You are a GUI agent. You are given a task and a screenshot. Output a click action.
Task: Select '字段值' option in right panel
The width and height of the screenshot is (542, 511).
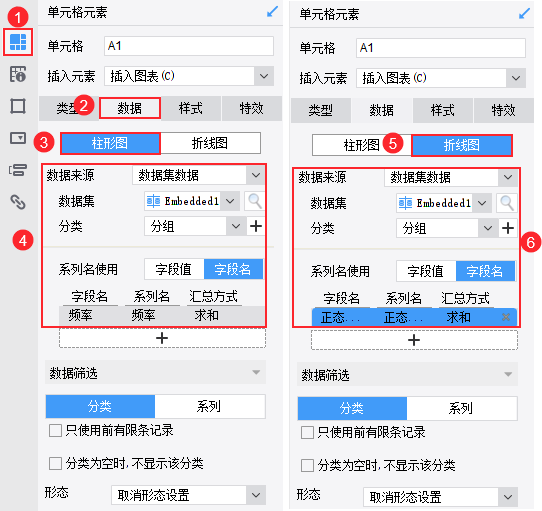[x=426, y=271]
